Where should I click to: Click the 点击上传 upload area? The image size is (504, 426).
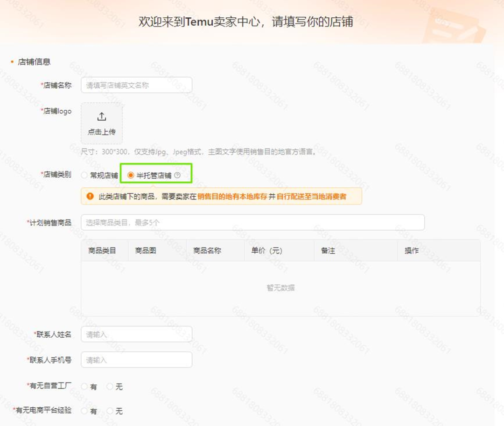click(101, 124)
